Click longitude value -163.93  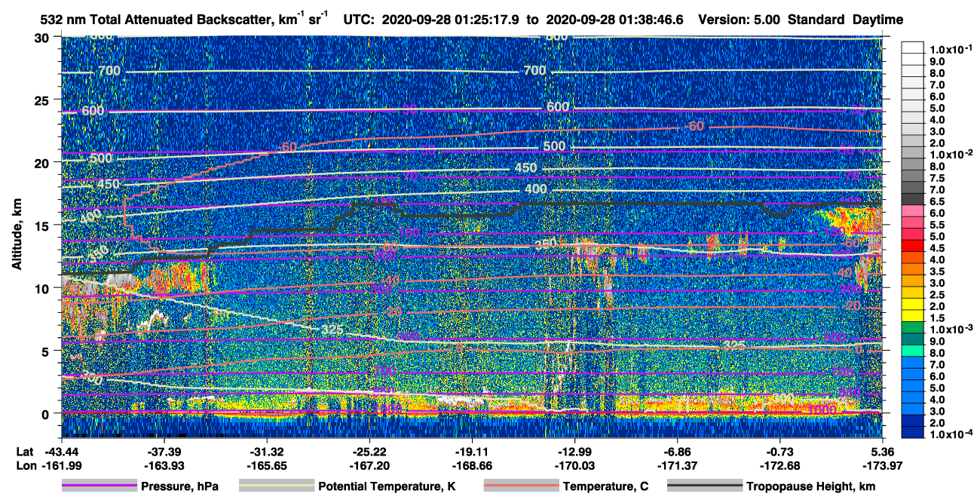[164, 466]
